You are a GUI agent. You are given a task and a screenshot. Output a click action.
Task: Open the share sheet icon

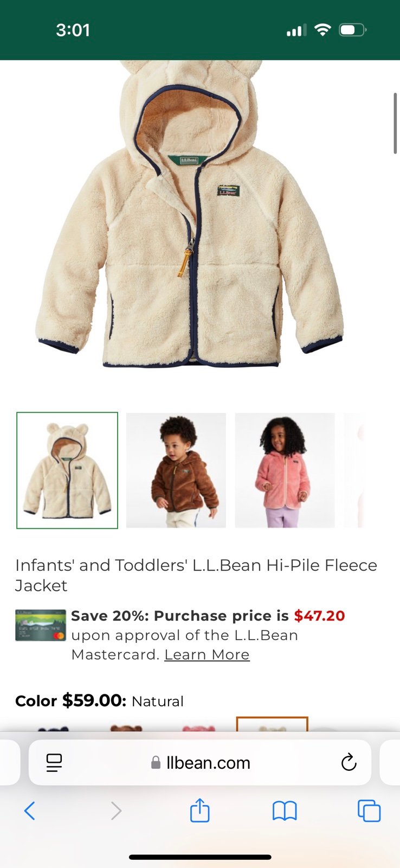(199, 810)
